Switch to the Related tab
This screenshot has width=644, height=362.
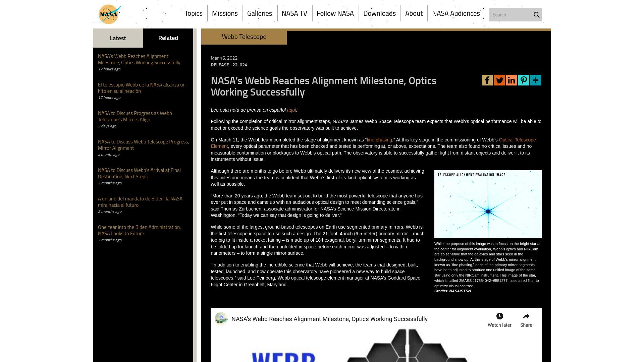(x=168, y=38)
